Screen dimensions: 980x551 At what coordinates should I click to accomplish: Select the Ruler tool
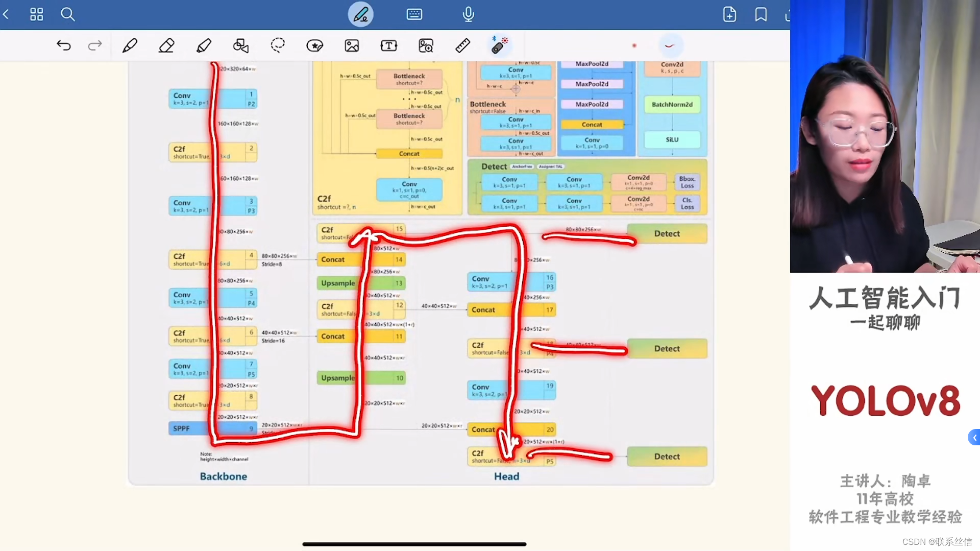click(x=462, y=45)
